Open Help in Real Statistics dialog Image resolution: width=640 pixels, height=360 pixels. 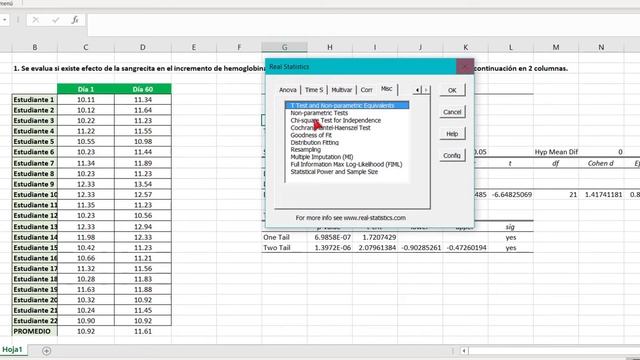(452, 133)
